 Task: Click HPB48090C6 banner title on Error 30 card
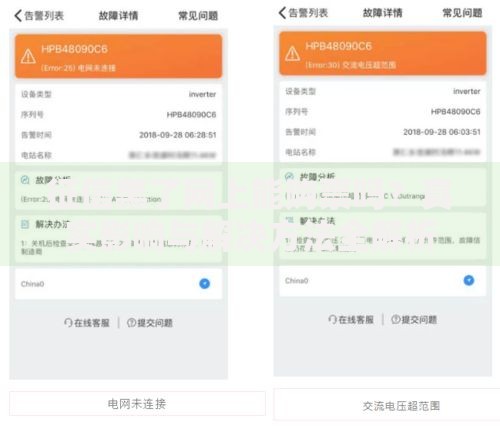coord(338,46)
